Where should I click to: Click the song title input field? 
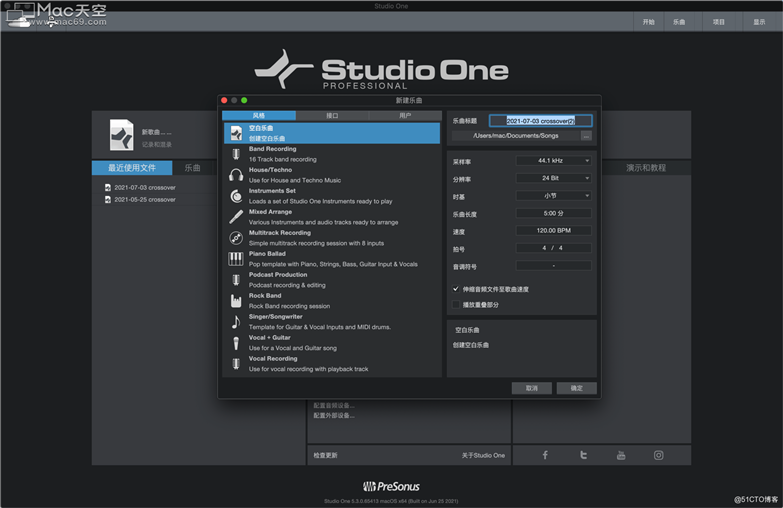coord(540,121)
